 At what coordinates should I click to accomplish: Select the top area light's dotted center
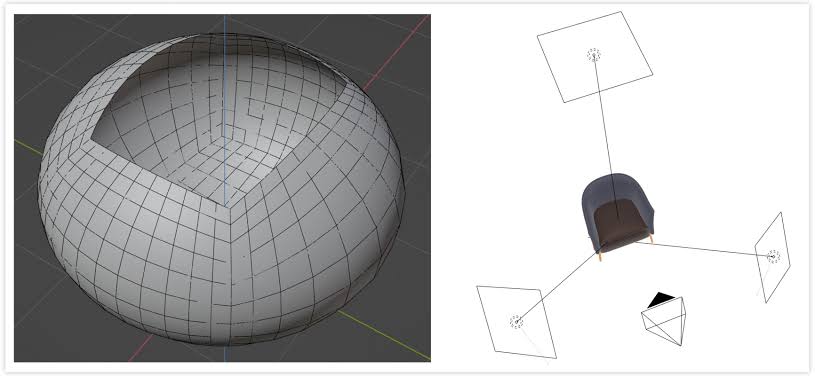594,55
